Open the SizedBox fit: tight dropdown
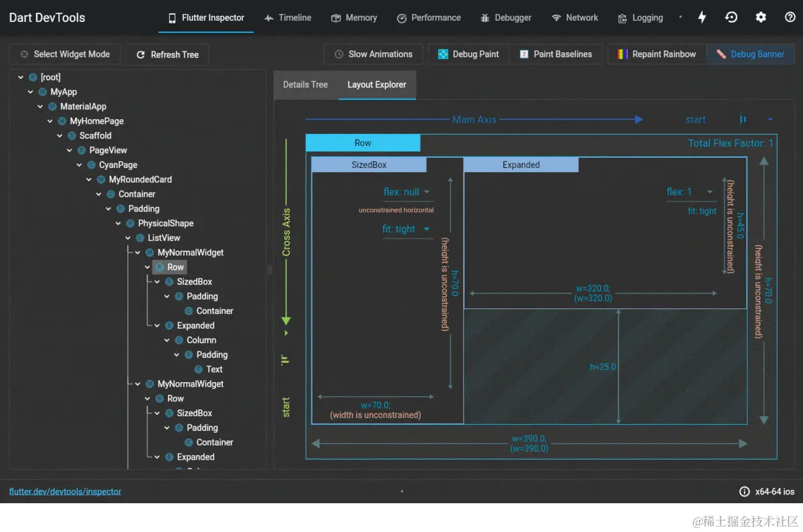The height and width of the screenshot is (532, 803). coord(407,230)
